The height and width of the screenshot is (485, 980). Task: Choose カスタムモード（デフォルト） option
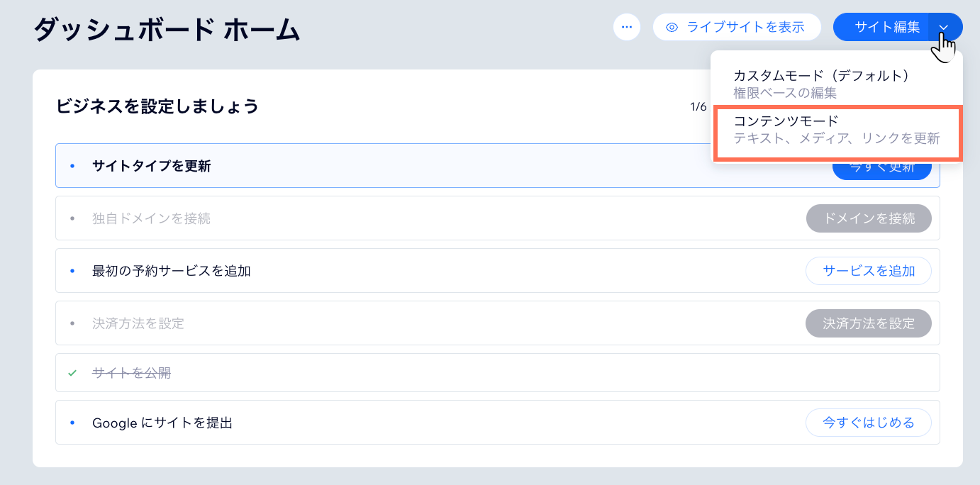point(837,84)
